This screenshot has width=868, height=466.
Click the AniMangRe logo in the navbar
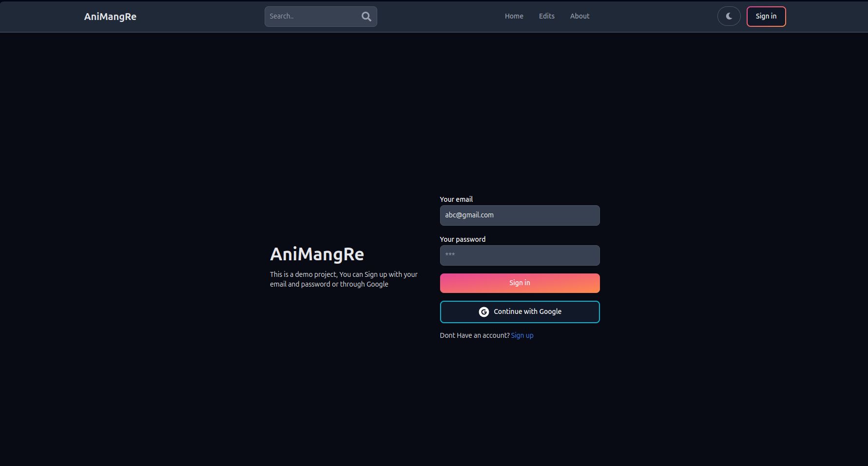[110, 17]
